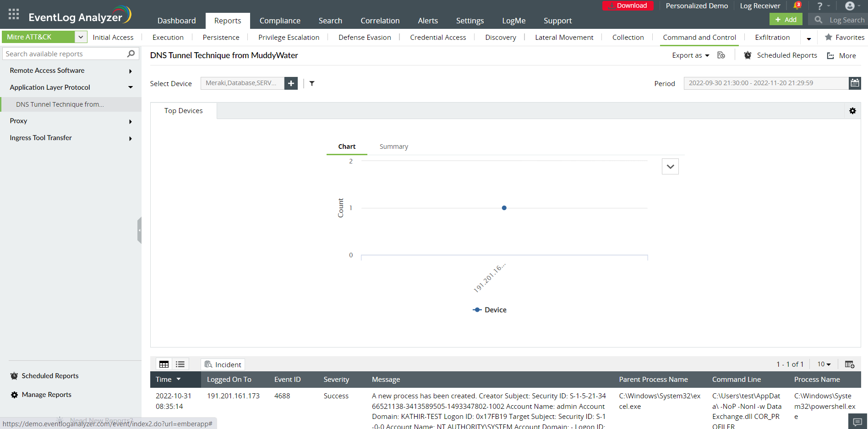Select the Persistence tactic tab
This screenshot has height=429, width=868.
tap(221, 38)
